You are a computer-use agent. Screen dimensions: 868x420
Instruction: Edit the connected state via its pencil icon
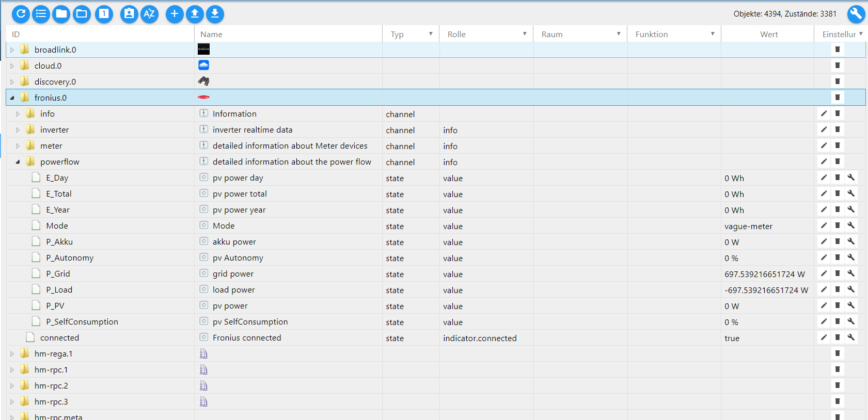[824, 337]
